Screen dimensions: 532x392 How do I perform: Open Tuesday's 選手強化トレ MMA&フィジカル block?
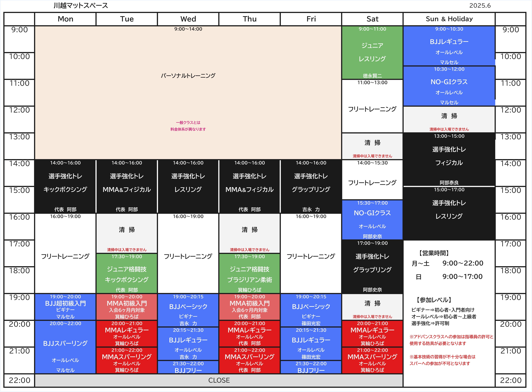(127, 186)
